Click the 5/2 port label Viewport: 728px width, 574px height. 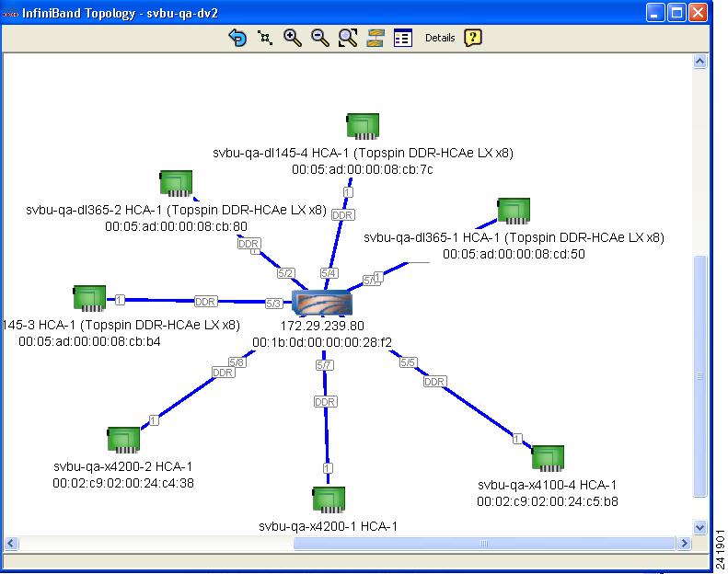coord(285,273)
